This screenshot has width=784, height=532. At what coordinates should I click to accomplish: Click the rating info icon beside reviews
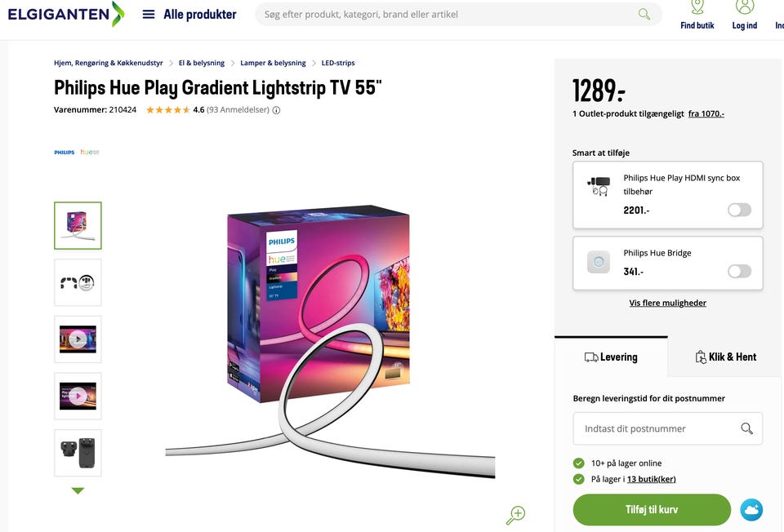[276, 110]
